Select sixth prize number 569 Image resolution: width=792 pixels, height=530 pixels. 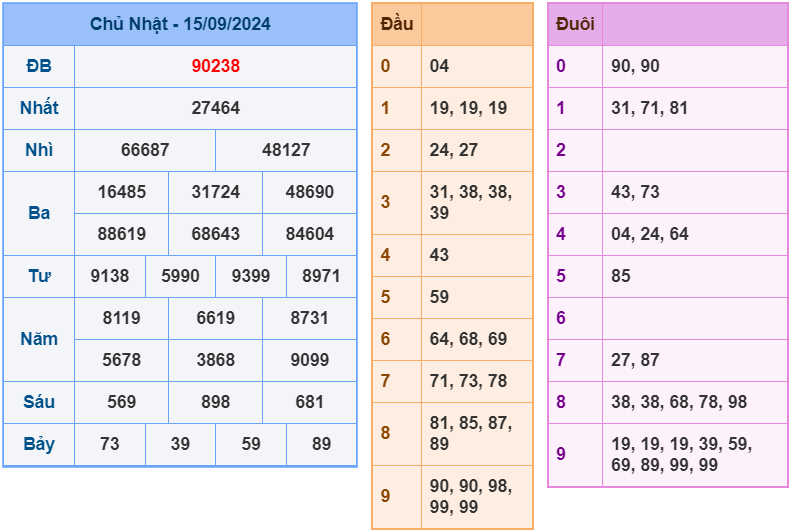[x=122, y=402]
